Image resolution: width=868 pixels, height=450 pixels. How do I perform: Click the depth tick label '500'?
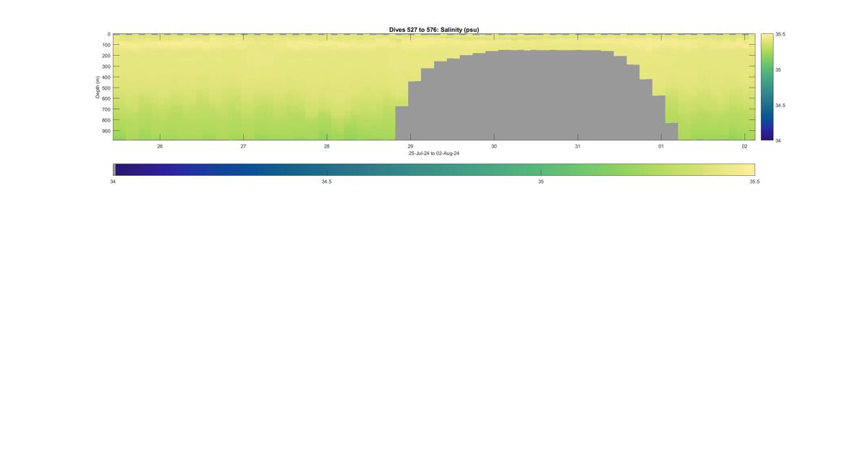[x=106, y=88]
